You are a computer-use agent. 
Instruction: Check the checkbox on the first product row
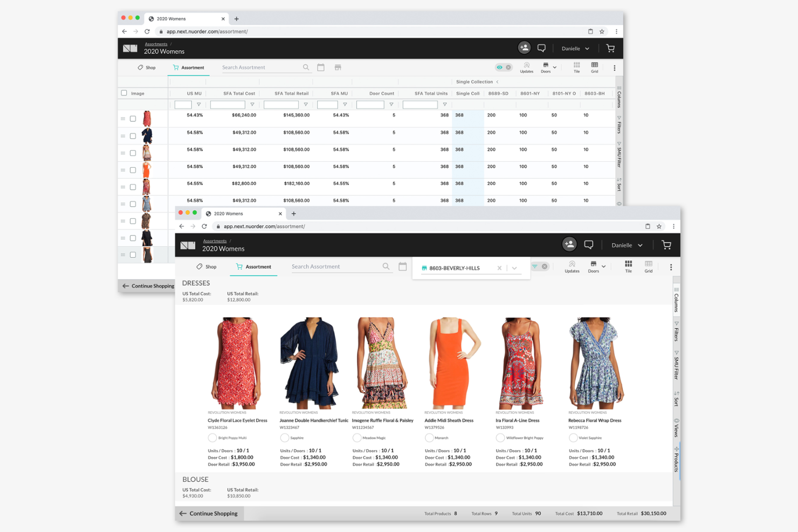coord(133,119)
